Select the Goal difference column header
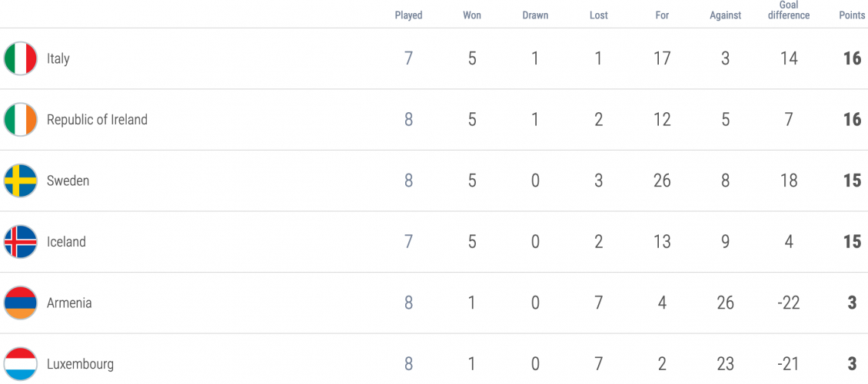 click(789, 11)
